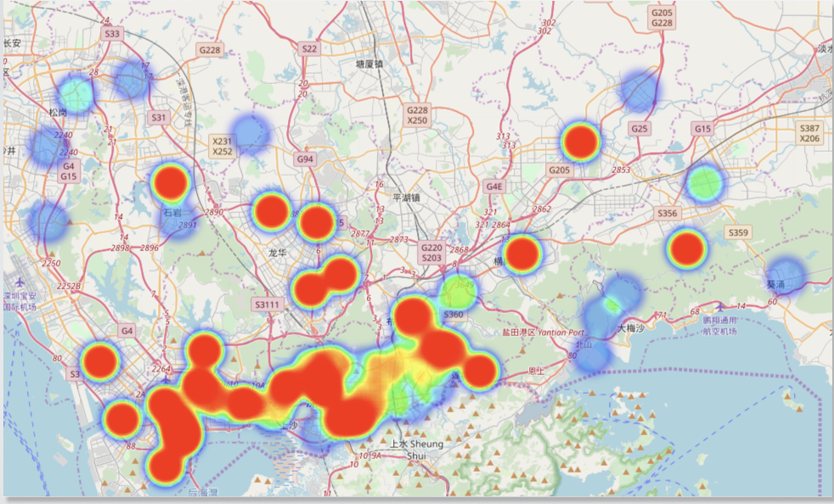The width and height of the screenshot is (834, 504).
Task: Click the G205 G228 shield
Action: point(662,18)
